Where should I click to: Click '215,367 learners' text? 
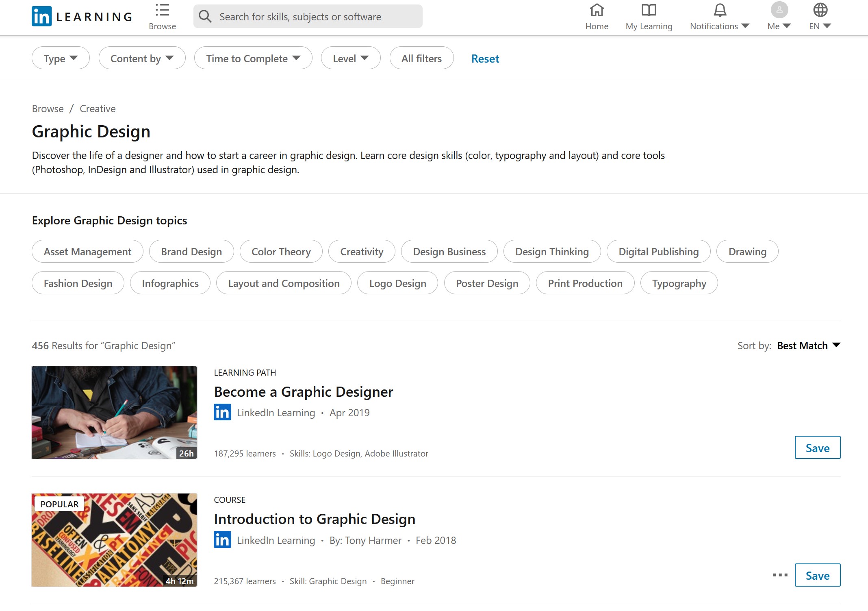coord(245,581)
